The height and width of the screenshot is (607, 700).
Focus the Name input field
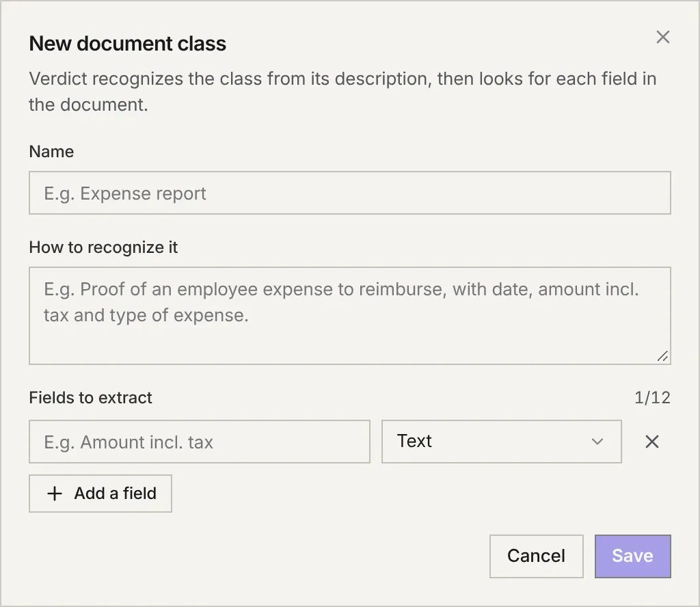point(350,193)
